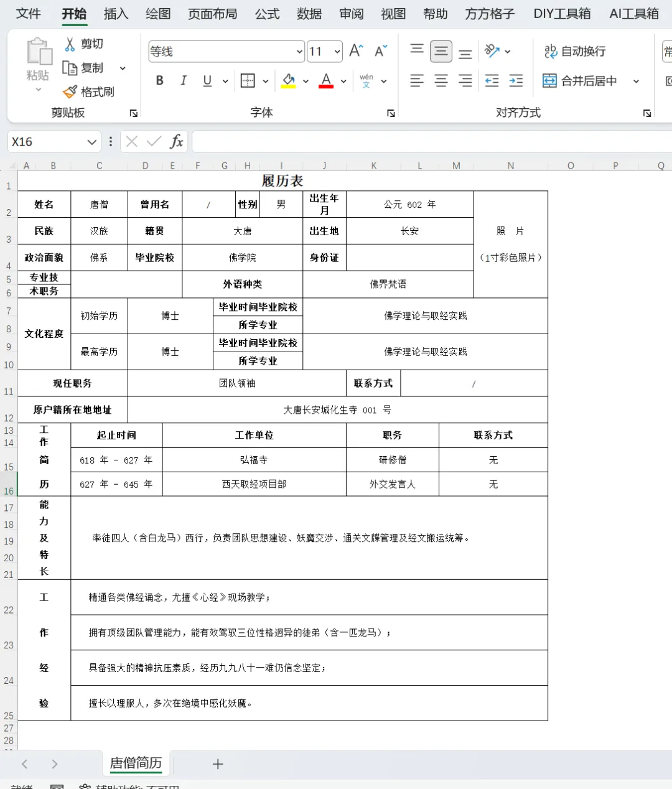Switch to the 绘图 (Draw) tab
Viewport: 672px width, 789px height.
(158, 14)
